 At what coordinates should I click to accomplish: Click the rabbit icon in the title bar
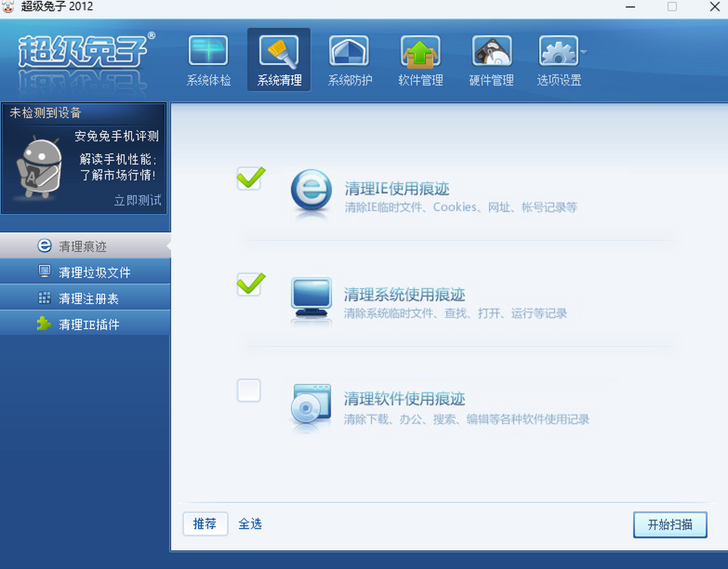(x=8, y=7)
